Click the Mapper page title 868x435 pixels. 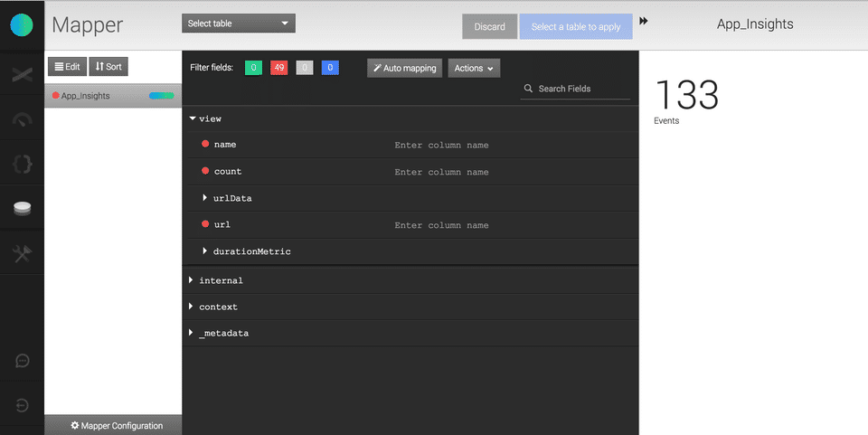click(88, 25)
